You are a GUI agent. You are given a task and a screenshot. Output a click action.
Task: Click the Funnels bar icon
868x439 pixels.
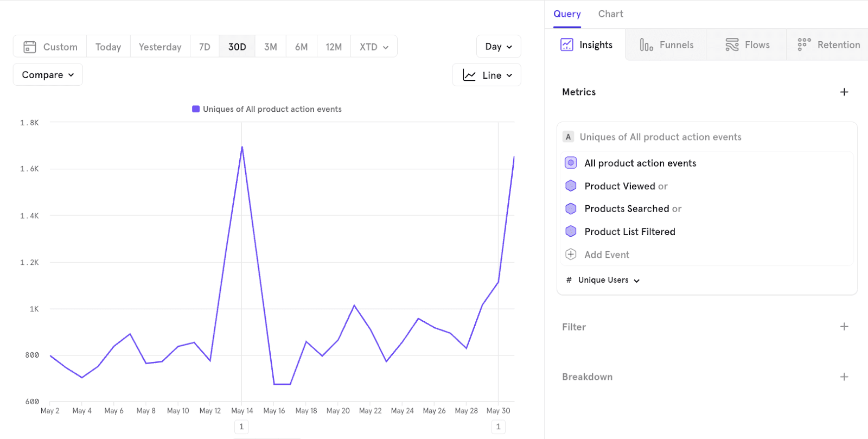point(646,45)
